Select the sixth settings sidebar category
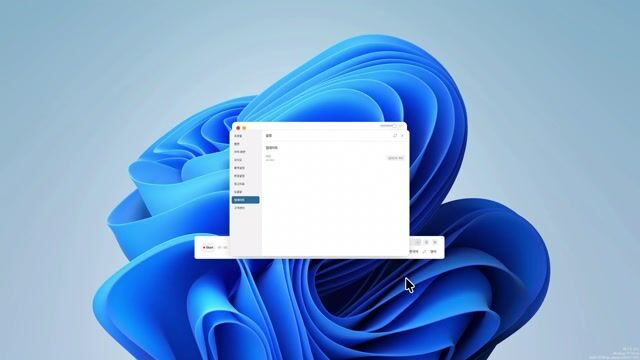The image size is (640, 360). click(x=239, y=176)
